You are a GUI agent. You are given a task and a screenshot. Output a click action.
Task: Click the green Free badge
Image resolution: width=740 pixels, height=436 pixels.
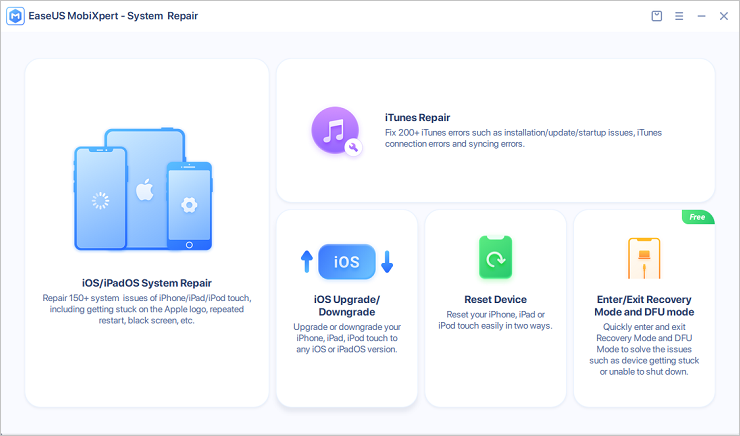[697, 217]
